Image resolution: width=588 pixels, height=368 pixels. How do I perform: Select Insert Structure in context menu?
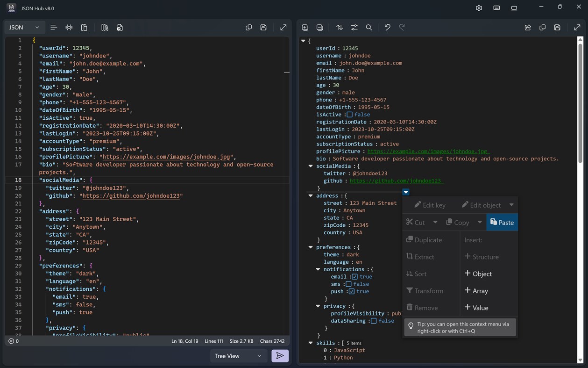point(482,257)
